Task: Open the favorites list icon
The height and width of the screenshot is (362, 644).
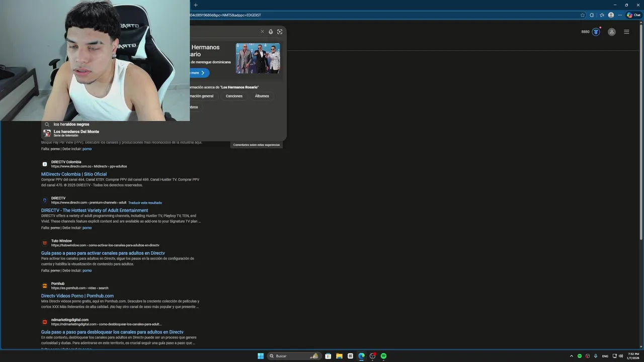Action: coord(602,15)
